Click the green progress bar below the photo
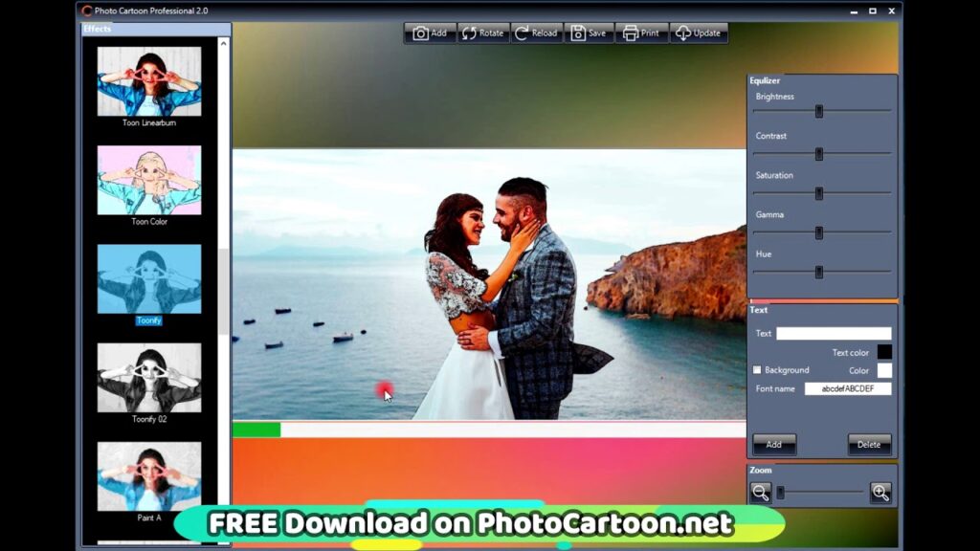This screenshot has width=980, height=551. pyautogui.click(x=256, y=430)
